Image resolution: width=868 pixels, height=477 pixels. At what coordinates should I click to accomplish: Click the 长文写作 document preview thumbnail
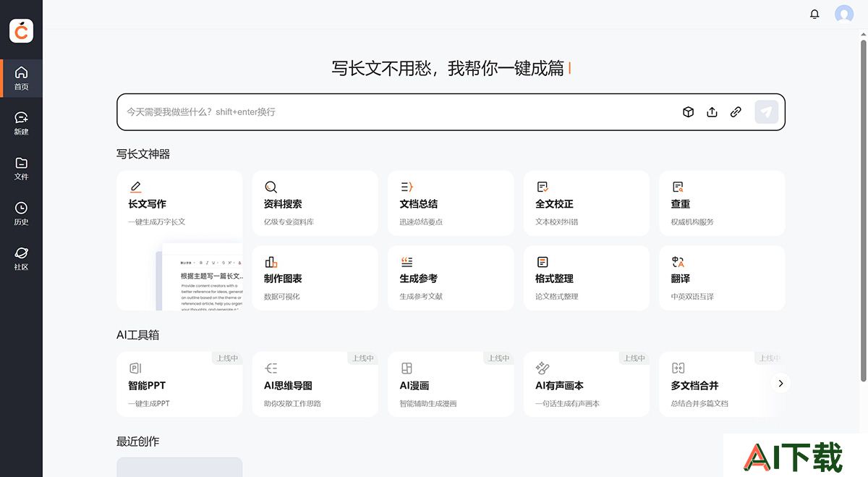coord(199,277)
